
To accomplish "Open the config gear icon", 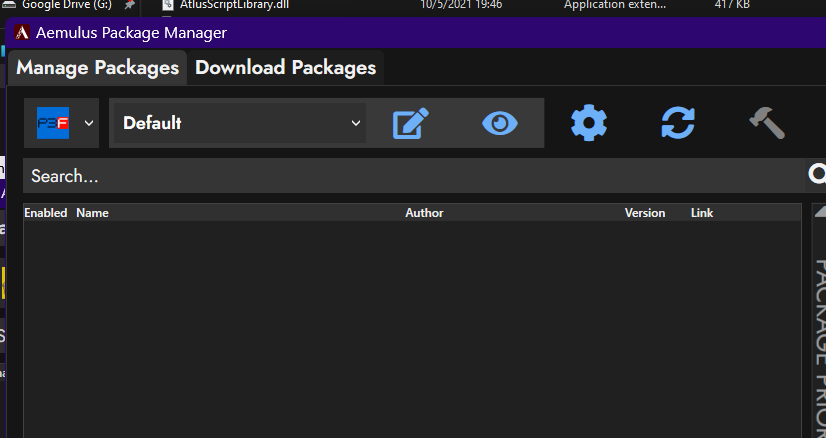I will [x=589, y=123].
